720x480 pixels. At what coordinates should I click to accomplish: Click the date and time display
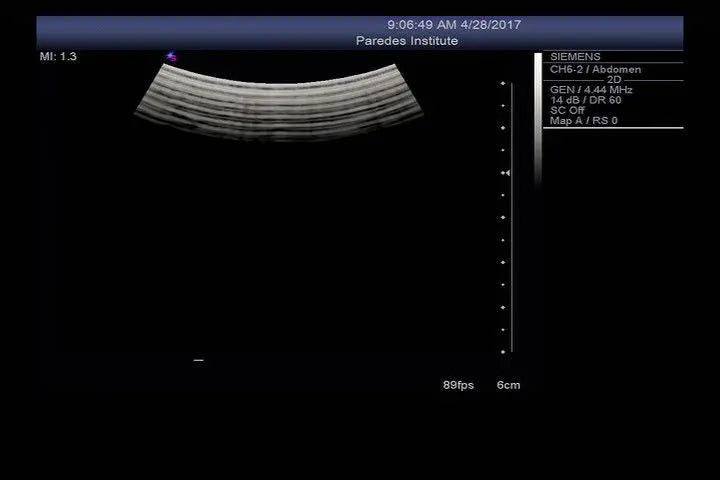pyautogui.click(x=454, y=24)
